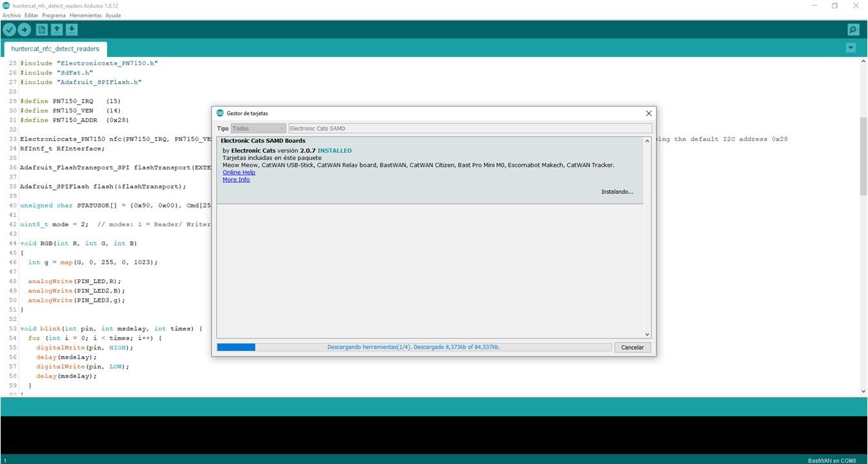This screenshot has width=868, height=464.
Task: Open the Programa menu
Action: [54, 15]
